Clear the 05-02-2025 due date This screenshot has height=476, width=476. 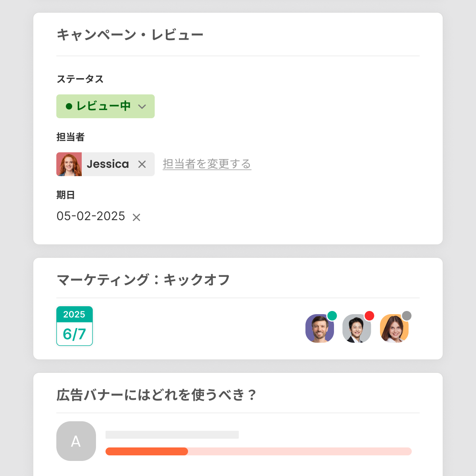coord(136,217)
